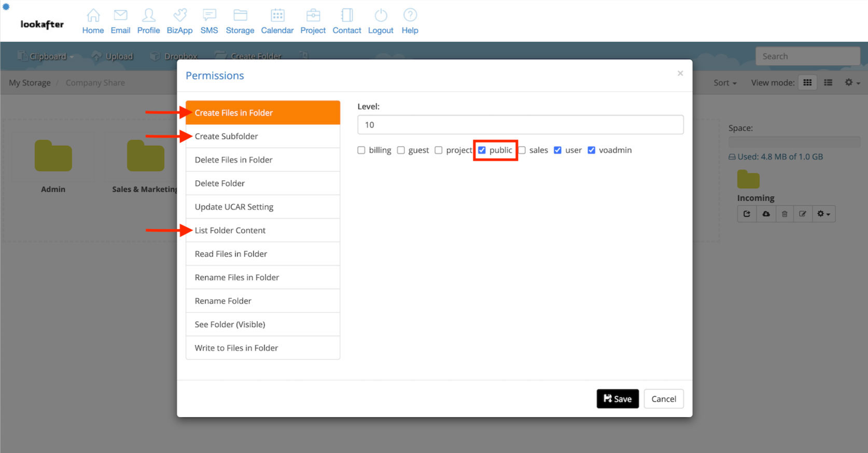Enable the billing group checkbox
Image resolution: width=868 pixels, height=453 pixels.
(361, 150)
